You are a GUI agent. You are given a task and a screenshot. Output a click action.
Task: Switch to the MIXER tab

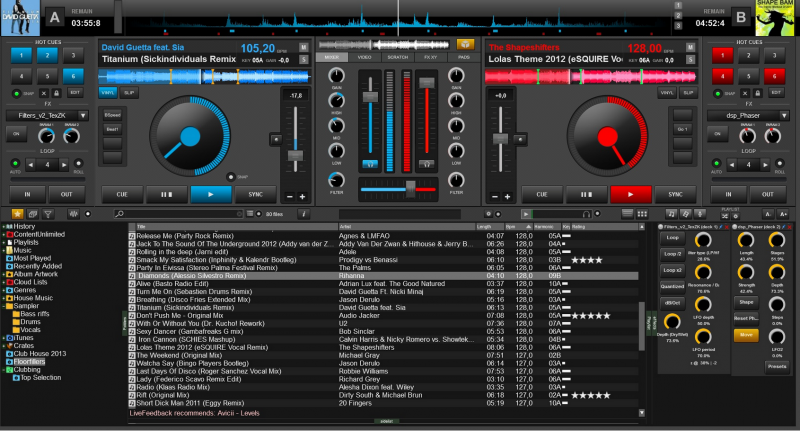pos(332,57)
